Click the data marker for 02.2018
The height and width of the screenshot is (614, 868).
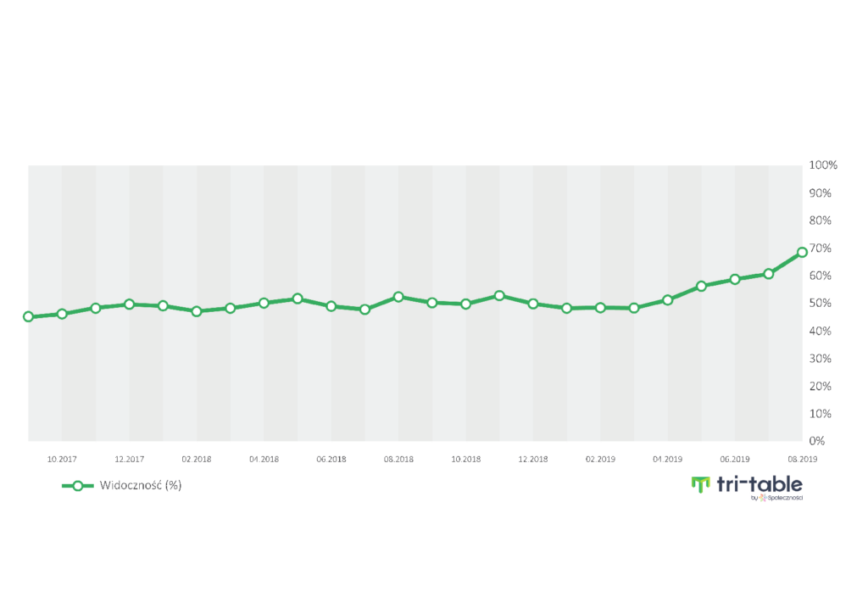click(x=197, y=311)
